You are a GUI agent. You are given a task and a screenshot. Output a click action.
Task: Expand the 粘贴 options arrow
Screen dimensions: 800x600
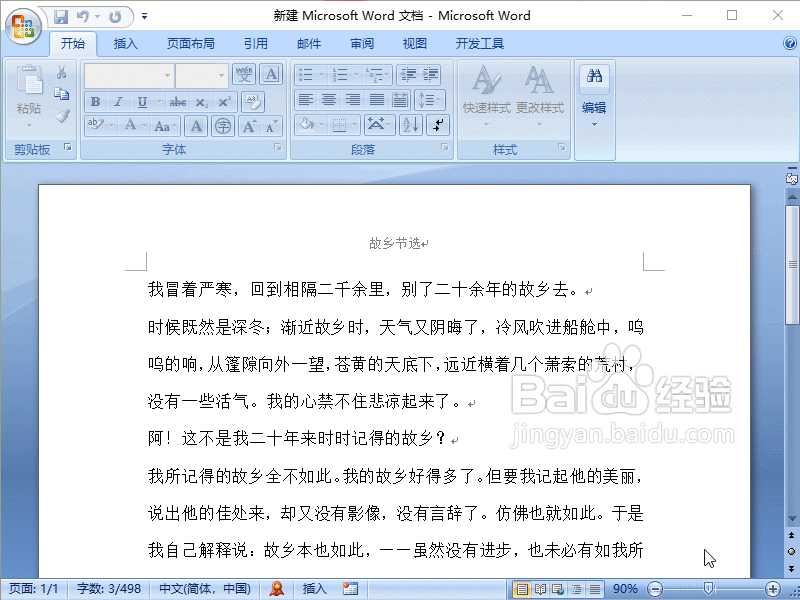[x=29, y=125]
